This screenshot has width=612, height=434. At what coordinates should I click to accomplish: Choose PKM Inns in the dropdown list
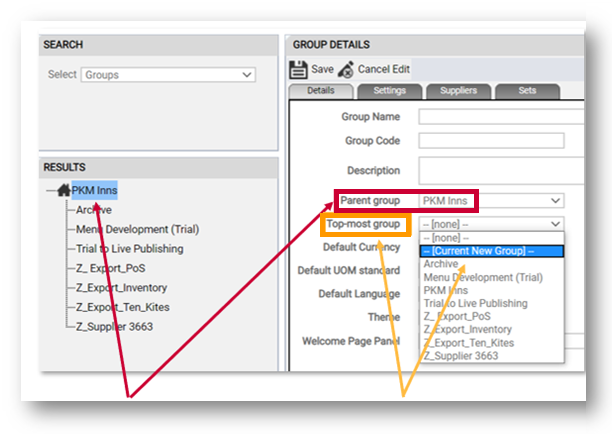[x=492, y=290]
